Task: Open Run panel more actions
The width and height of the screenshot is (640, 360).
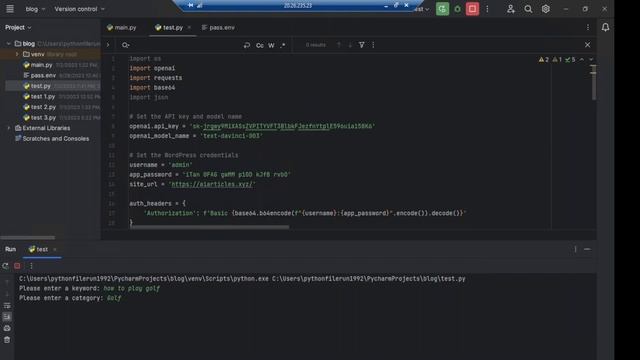Action: point(31,266)
